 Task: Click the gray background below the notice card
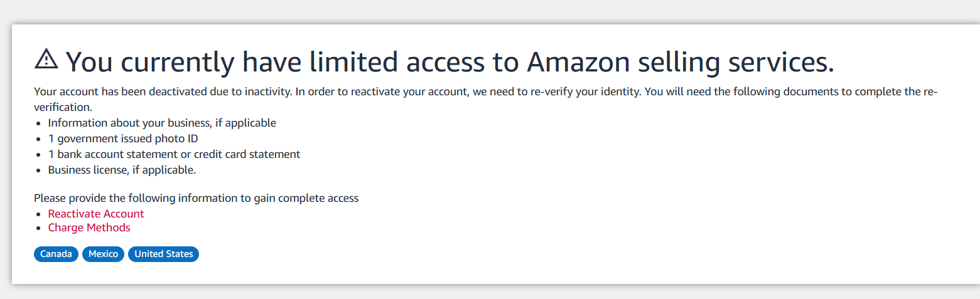(x=490, y=292)
